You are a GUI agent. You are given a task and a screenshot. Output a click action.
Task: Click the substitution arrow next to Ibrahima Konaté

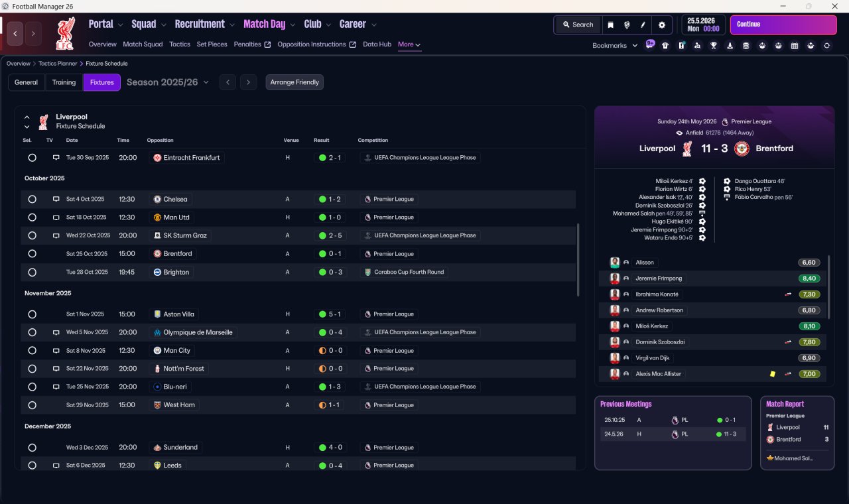[788, 294]
